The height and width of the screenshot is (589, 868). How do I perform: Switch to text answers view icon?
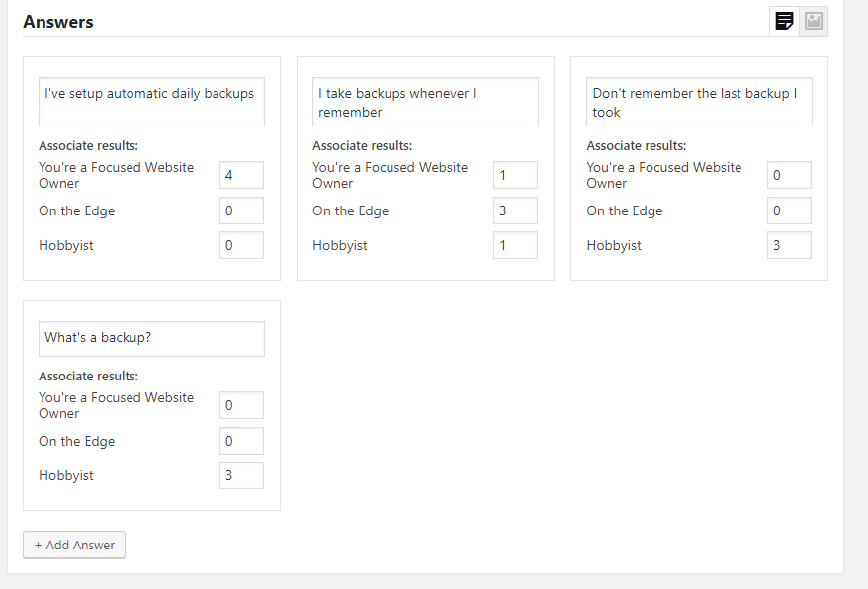(784, 21)
